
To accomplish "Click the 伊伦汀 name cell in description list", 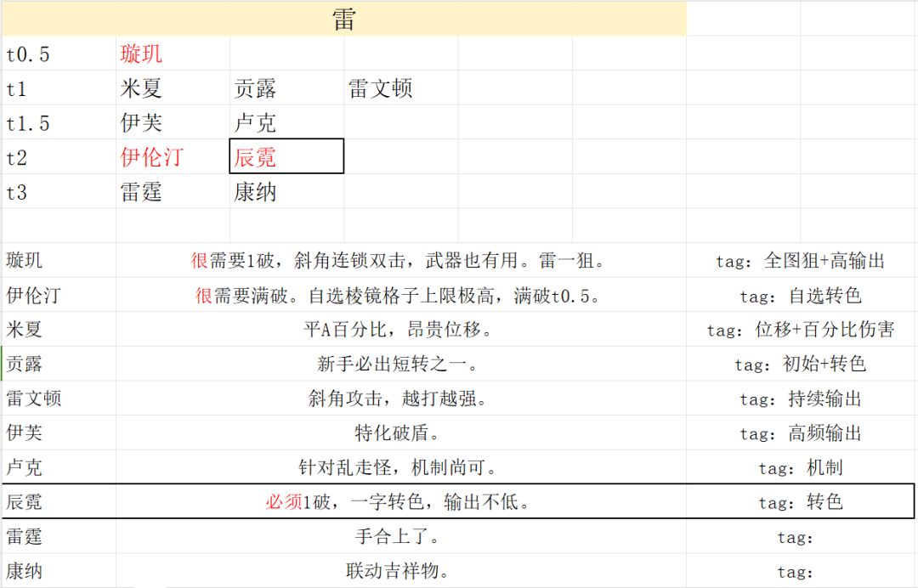I will [59, 295].
